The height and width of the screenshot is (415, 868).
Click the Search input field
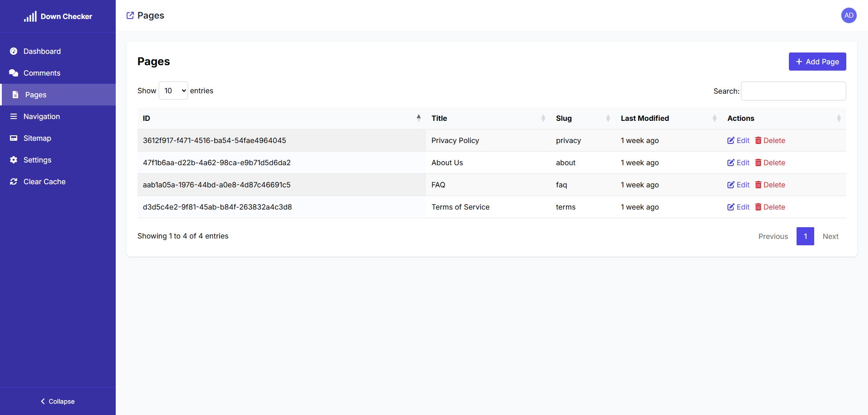click(x=793, y=91)
